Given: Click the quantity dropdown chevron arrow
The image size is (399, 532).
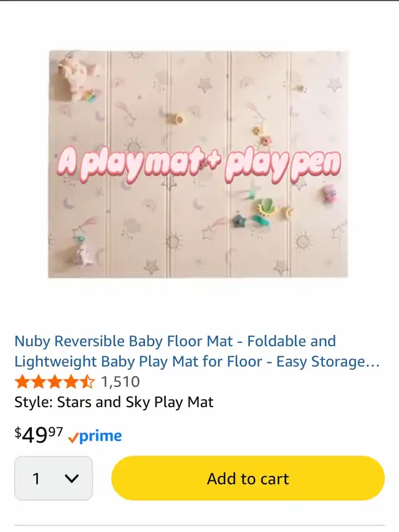Looking at the screenshot, I should [x=72, y=479].
